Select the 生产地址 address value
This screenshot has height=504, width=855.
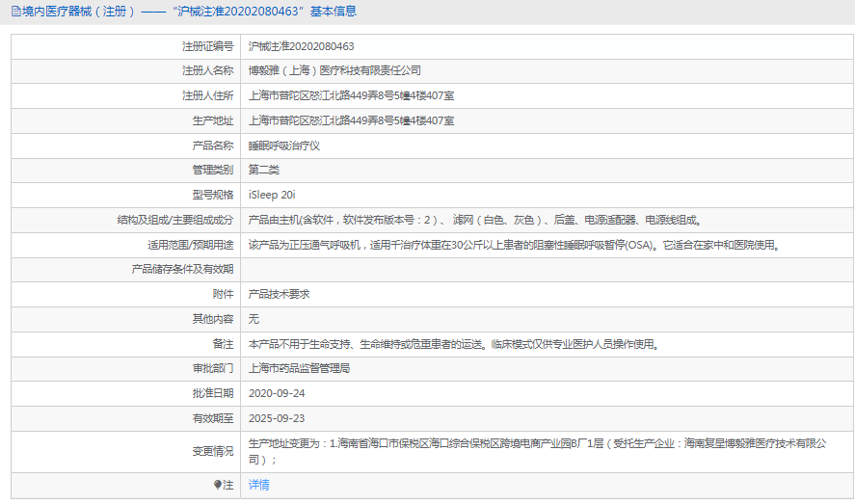pos(351,120)
